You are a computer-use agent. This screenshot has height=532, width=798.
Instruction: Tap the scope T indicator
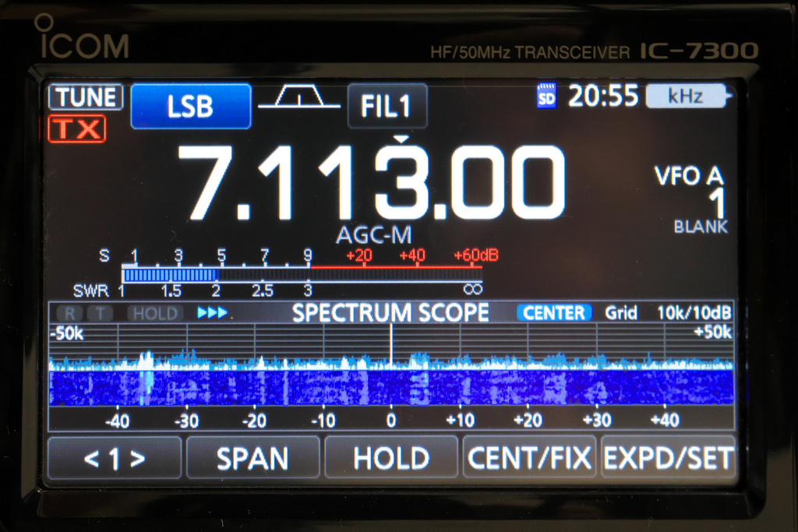pos(101,313)
